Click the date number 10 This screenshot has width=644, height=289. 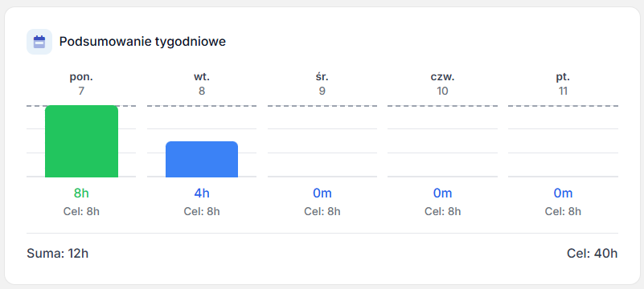point(442,91)
